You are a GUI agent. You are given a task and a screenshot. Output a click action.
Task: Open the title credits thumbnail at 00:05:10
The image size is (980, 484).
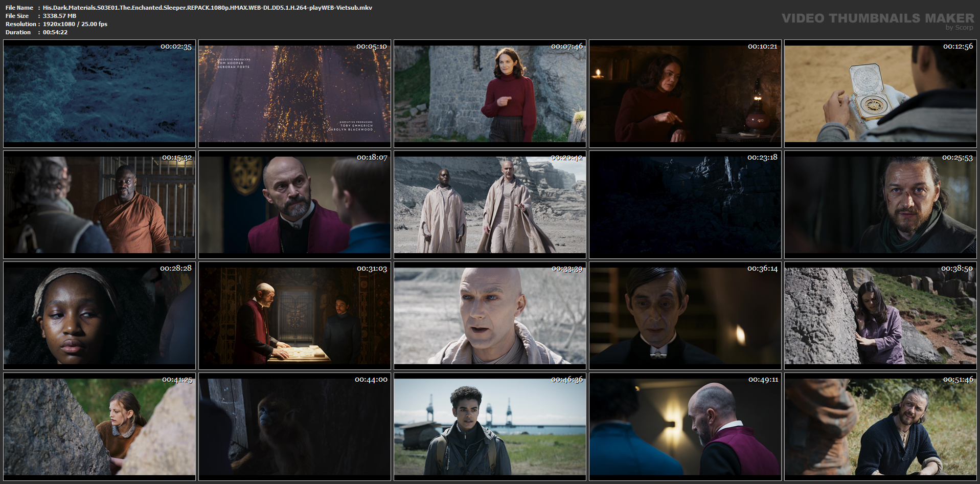294,94
